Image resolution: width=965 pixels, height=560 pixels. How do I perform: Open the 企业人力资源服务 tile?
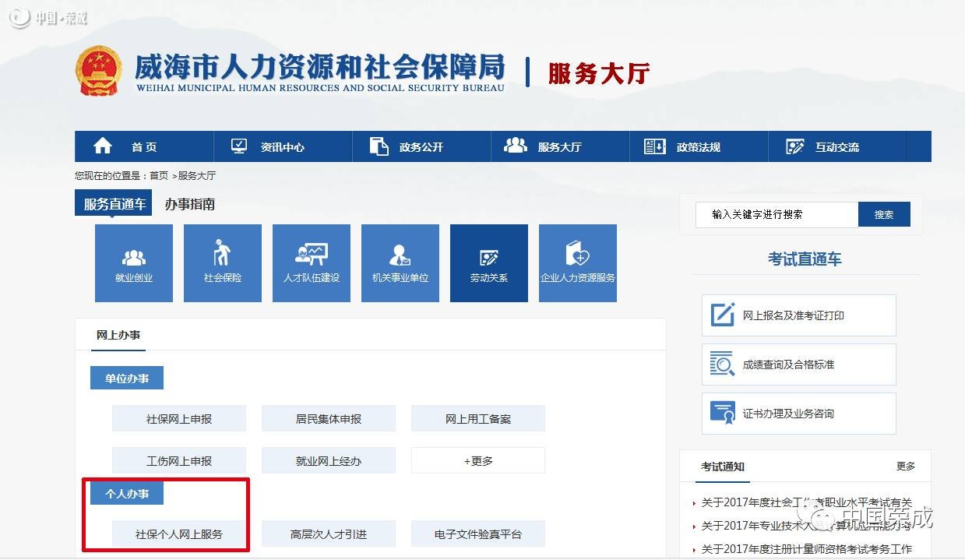(x=578, y=262)
